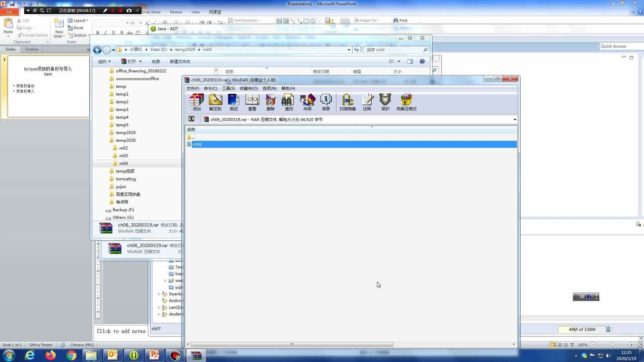Screen dimensions: 644x362
Task: Expand the 组织 organize dropdown
Action: pos(104,62)
